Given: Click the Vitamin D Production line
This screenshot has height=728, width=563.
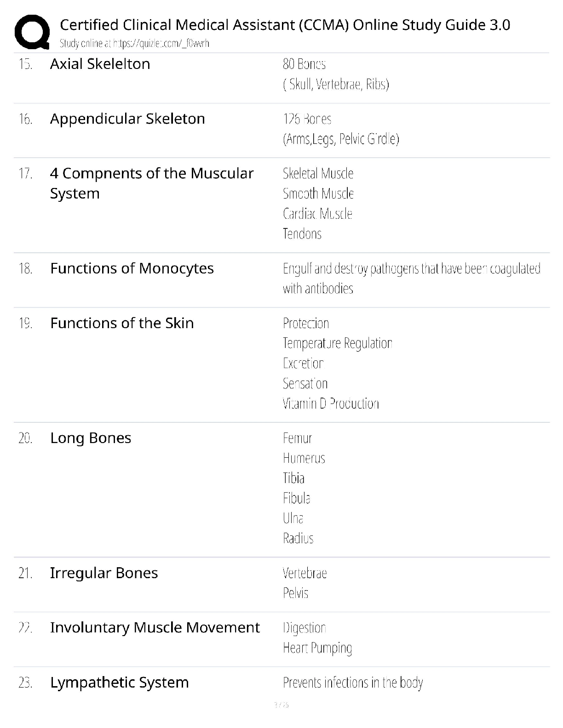Looking at the screenshot, I should (x=331, y=404).
